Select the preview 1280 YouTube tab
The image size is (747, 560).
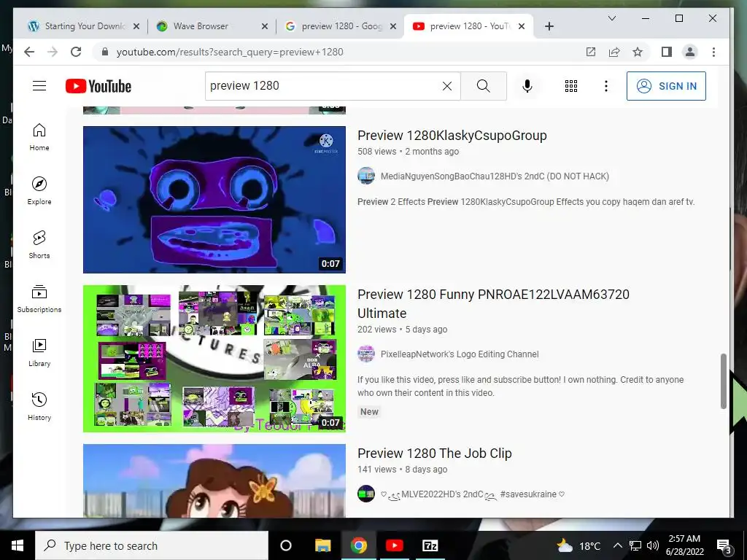(469, 26)
